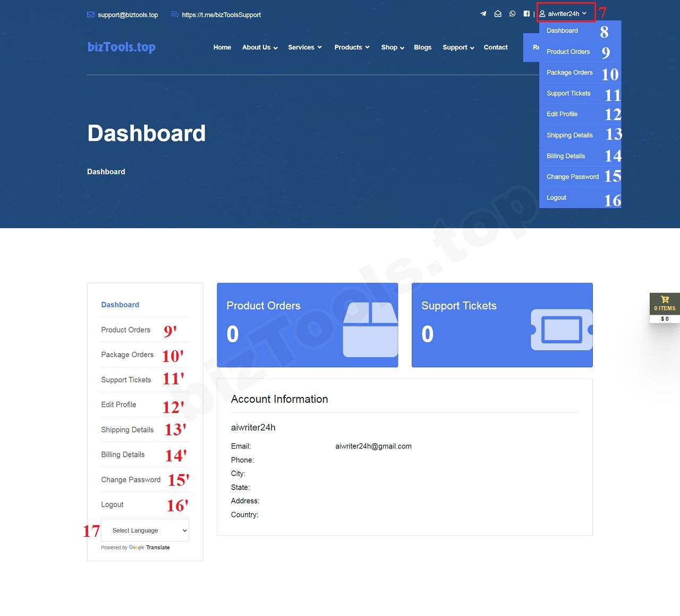The image size is (680, 616).
Task: Click the Product Orders box icon
Action: click(370, 330)
